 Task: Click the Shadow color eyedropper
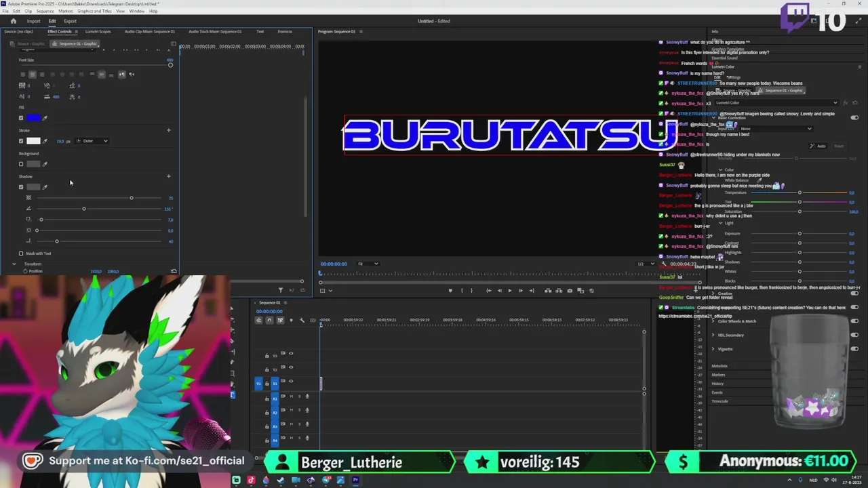pyautogui.click(x=45, y=187)
